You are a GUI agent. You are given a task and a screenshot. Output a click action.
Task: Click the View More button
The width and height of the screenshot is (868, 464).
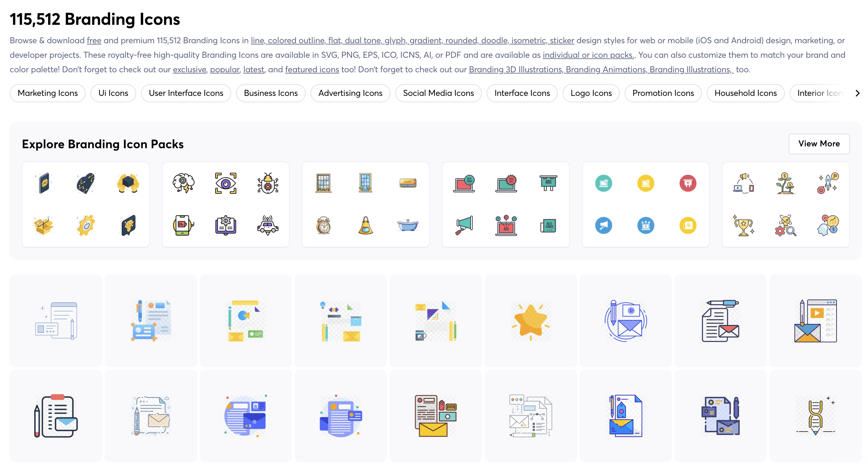(818, 144)
